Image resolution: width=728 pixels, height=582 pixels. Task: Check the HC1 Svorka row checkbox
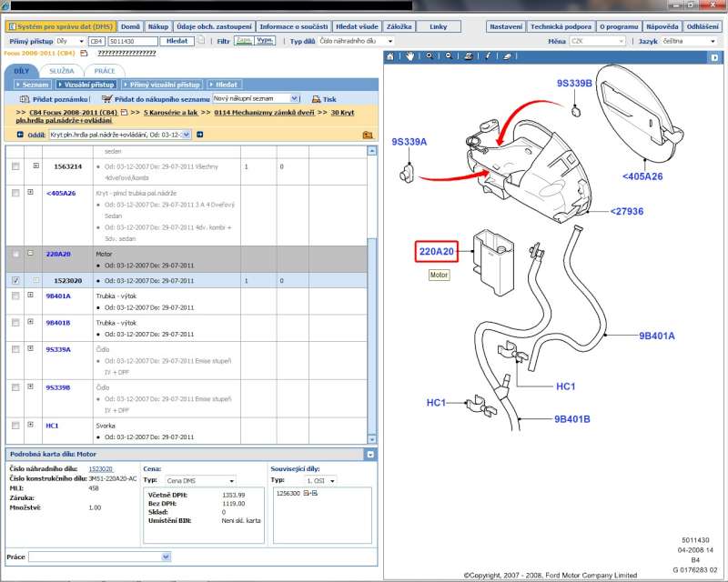(15, 425)
